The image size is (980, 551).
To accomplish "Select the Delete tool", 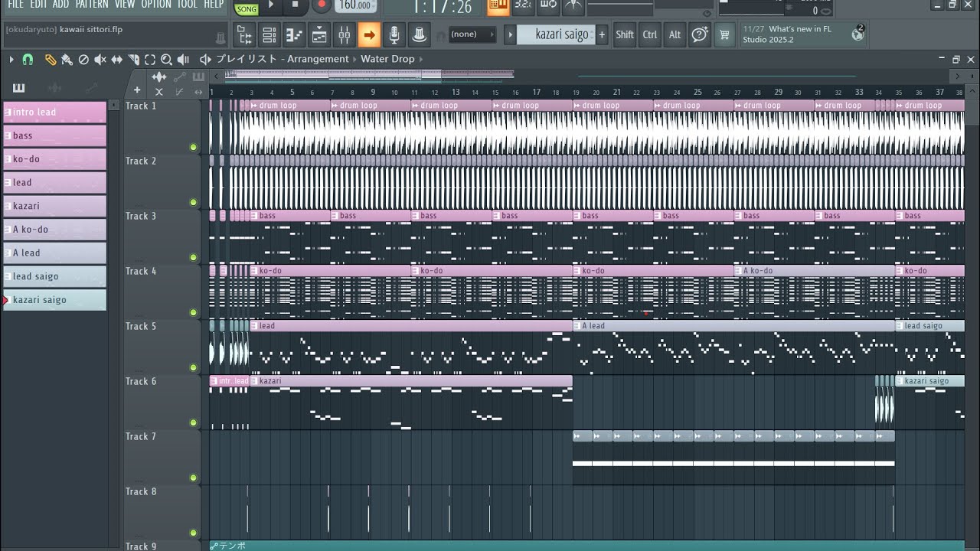I will point(83,59).
